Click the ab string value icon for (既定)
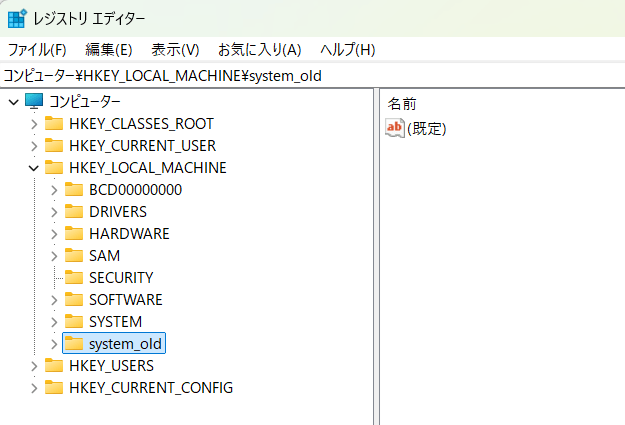 pyautogui.click(x=395, y=128)
